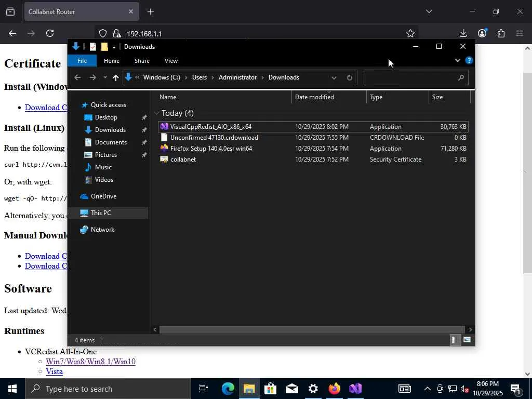The image size is (532, 399).
Task: Open the View ribbon tab
Action: click(x=171, y=61)
